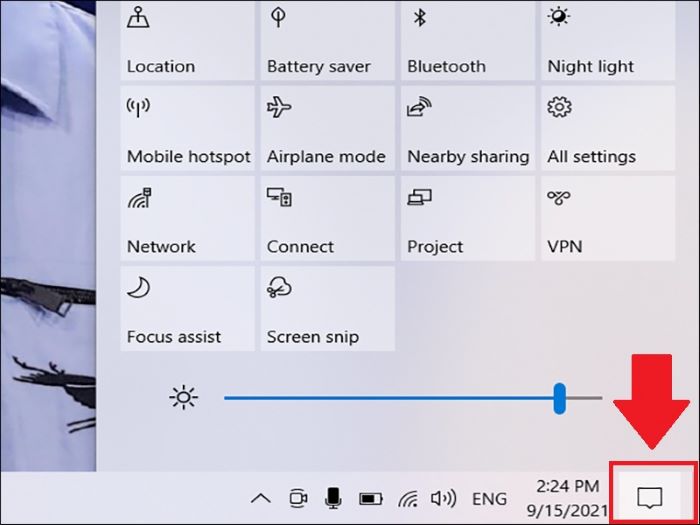Toggle Focus assist mode

click(x=188, y=310)
